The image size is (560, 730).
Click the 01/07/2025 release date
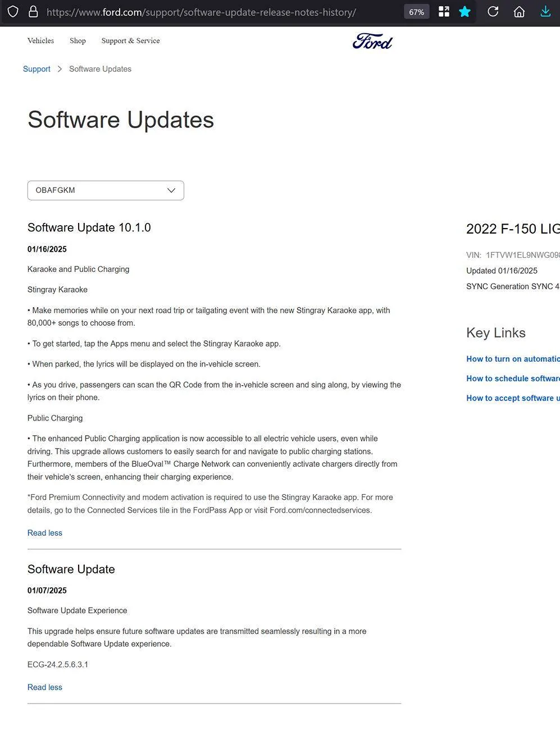coord(47,591)
